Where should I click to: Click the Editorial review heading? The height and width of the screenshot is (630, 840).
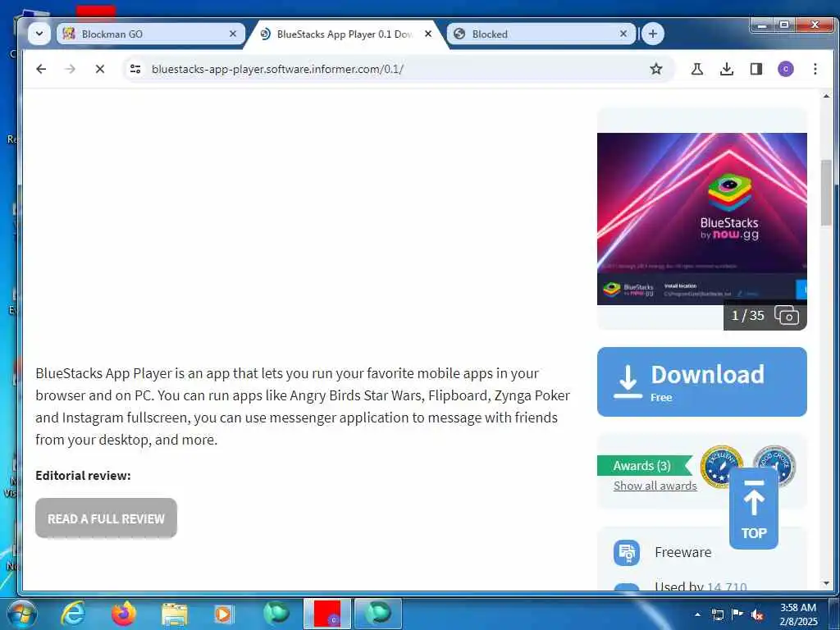[83, 475]
